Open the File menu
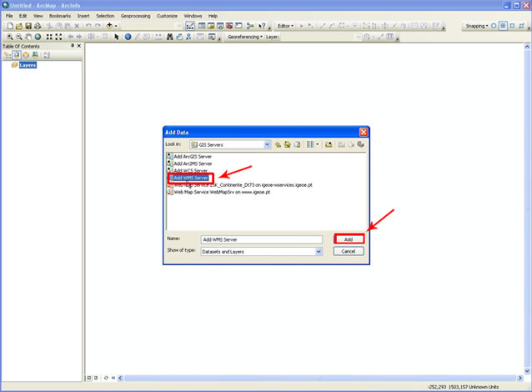The width and height of the screenshot is (532, 392). tap(9, 16)
